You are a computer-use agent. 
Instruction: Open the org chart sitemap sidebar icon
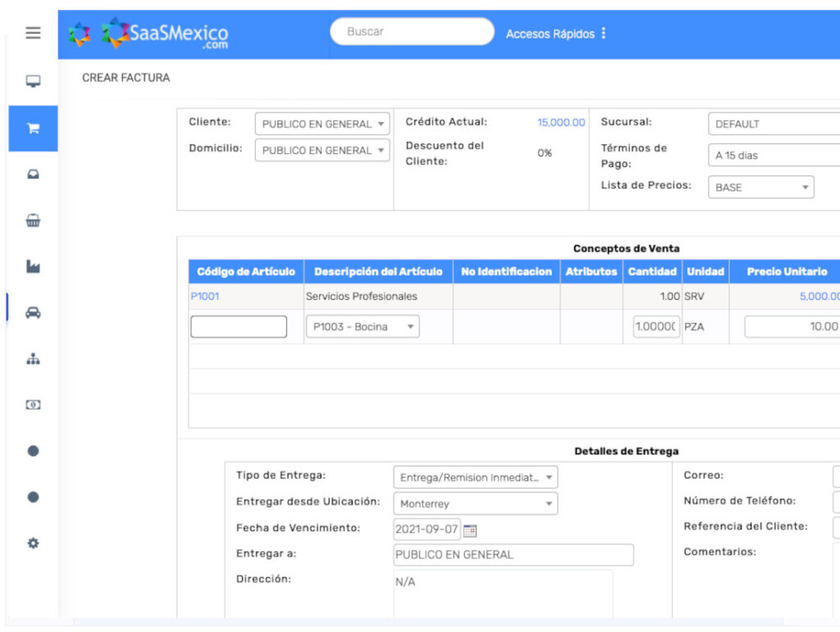click(33, 359)
